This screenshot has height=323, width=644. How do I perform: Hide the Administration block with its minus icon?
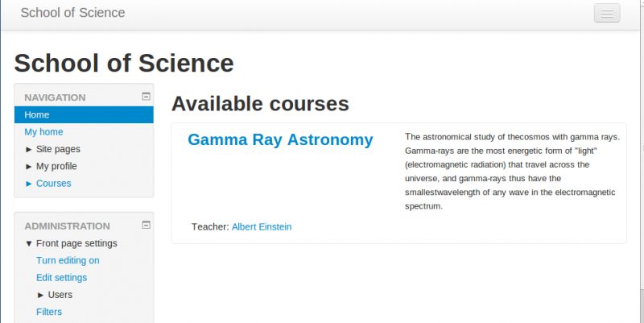click(146, 225)
